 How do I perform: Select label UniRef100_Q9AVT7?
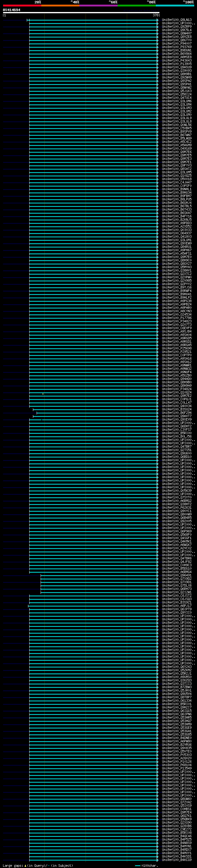point(177,416)
